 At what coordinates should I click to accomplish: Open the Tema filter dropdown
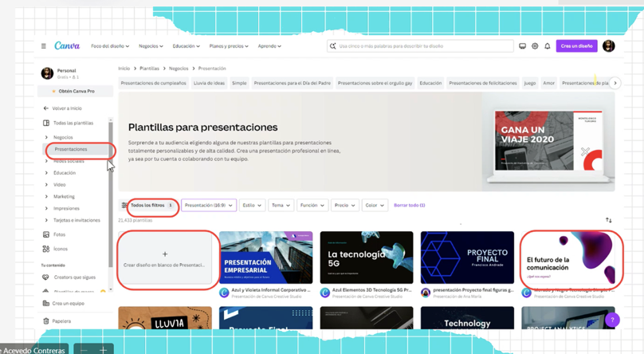(281, 205)
